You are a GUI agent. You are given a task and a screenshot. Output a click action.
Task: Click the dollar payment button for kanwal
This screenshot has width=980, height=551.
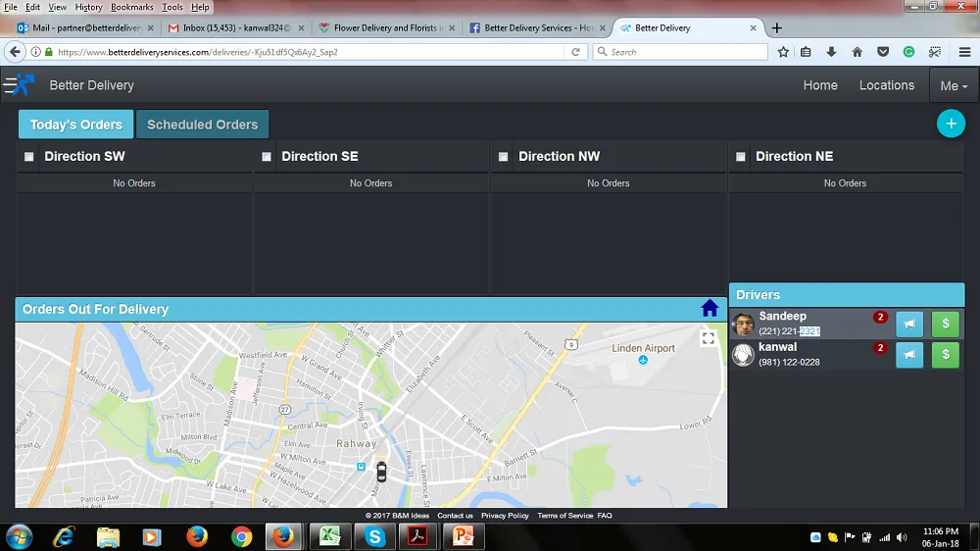pyautogui.click(x=945, y=355)
